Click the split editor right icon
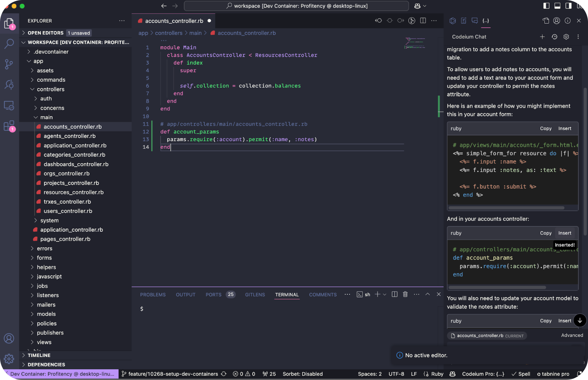The height and width of the screenshot is (380, 588). (x=423, y=21)
